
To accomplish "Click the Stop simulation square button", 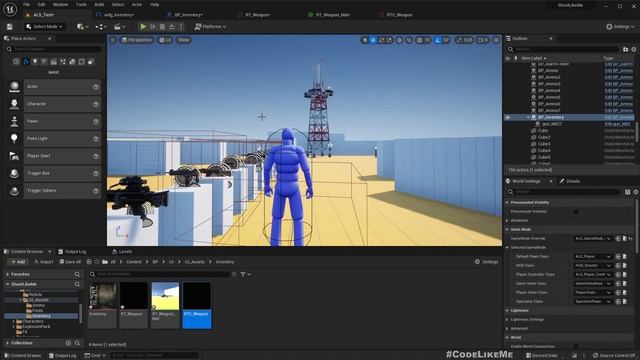I will 162,27.
